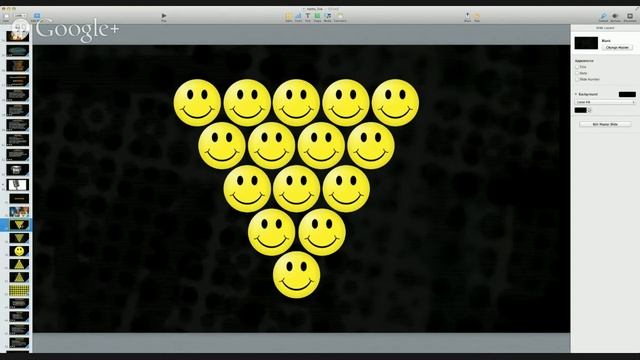Collapse the Background section triangle
640x360 pixels.
[576, 94]
